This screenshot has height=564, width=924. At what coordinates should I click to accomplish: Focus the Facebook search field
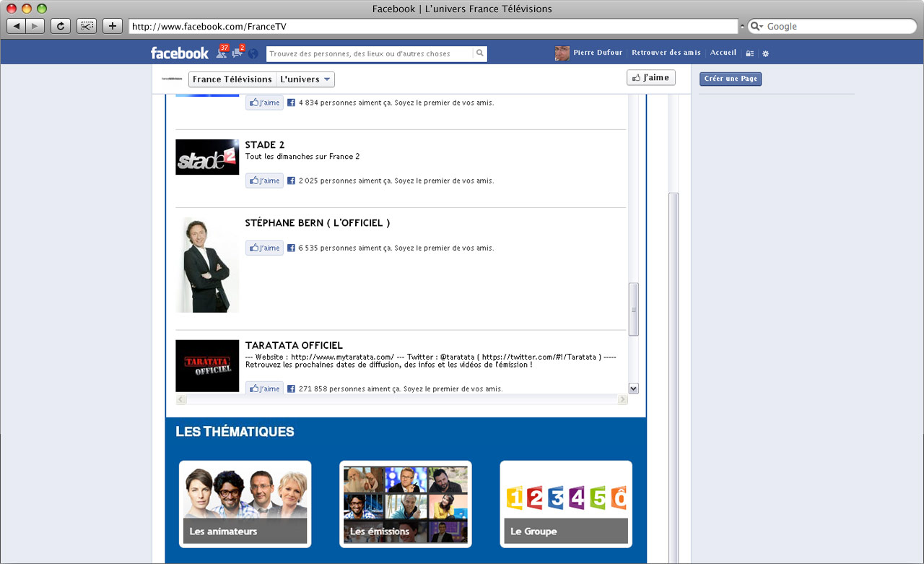[370, 53]
